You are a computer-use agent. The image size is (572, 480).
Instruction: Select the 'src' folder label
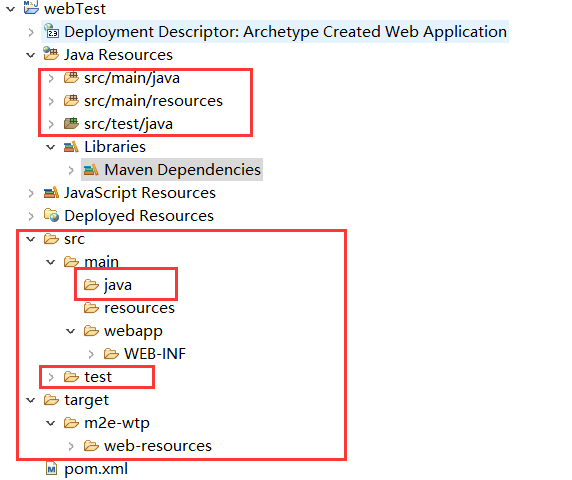tap(74, 239)
